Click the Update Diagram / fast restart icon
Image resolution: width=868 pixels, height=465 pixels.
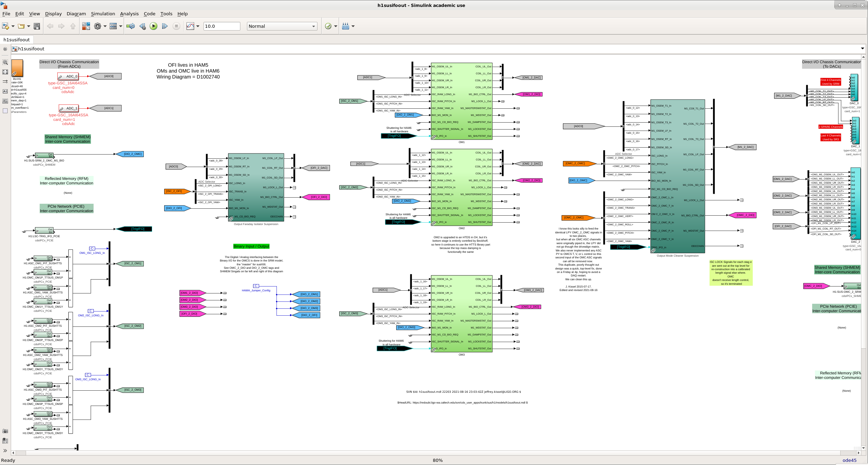click(131, 26)
